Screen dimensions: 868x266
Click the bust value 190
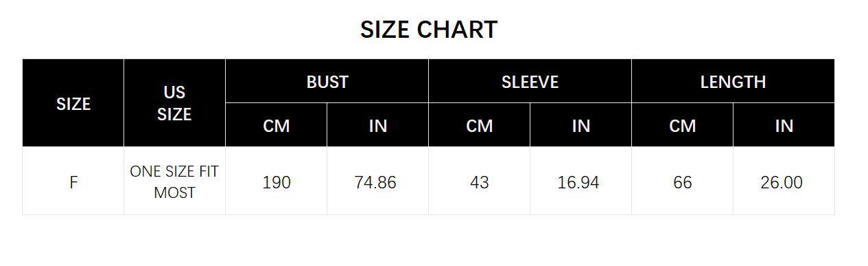(x=277, y=182)
